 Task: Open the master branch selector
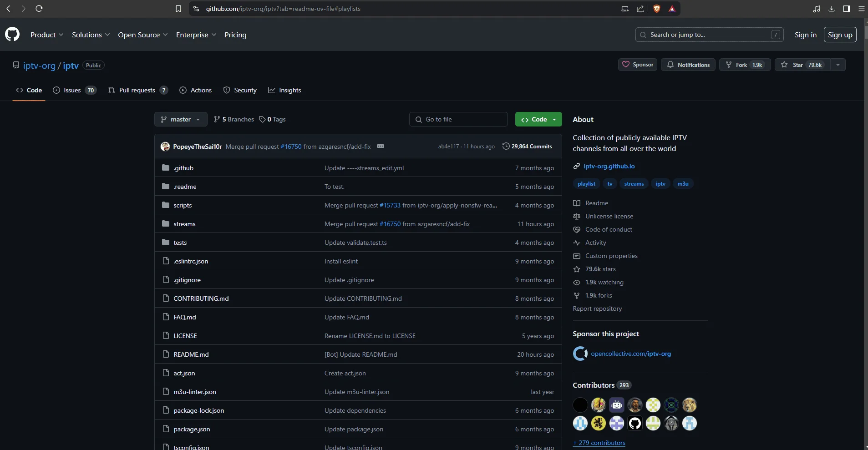click(181, 119)
